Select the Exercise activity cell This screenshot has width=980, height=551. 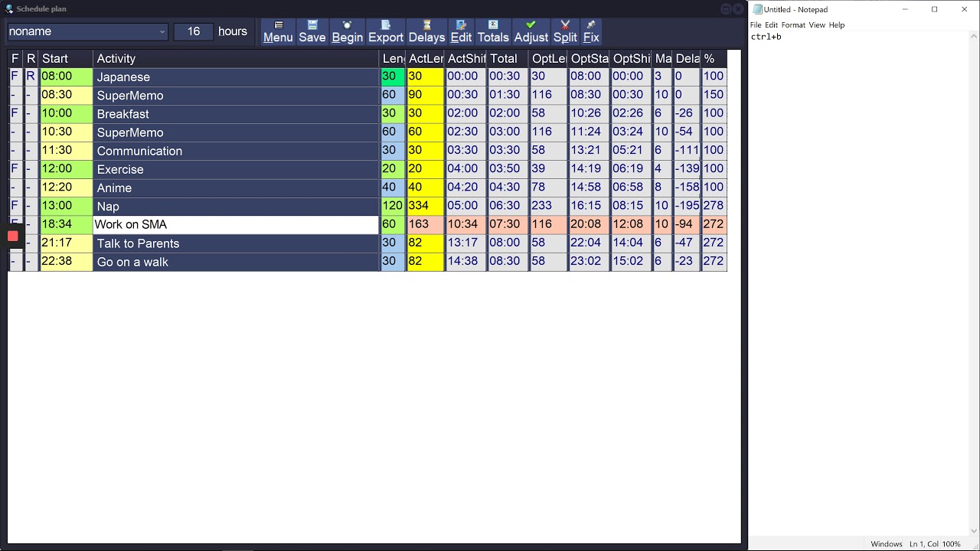(236, 169)
